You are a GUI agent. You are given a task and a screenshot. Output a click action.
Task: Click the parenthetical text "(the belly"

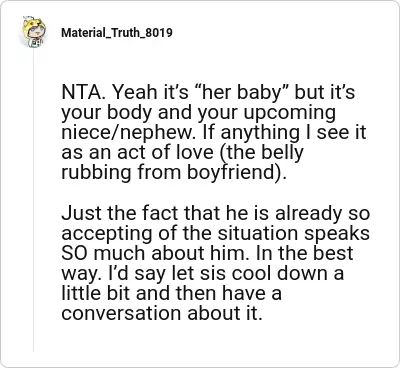pyautogui.click(x=261, y=153)
